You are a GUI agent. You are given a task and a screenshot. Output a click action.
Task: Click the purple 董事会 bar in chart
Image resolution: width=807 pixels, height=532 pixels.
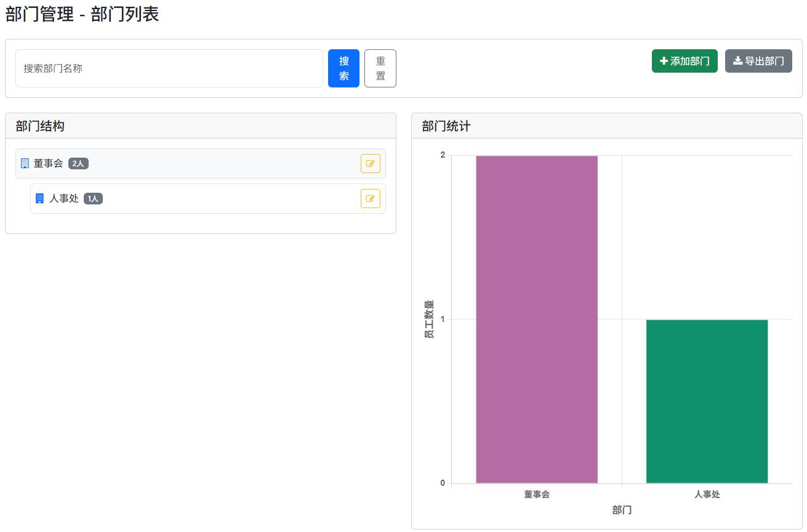tap(536, 319)
